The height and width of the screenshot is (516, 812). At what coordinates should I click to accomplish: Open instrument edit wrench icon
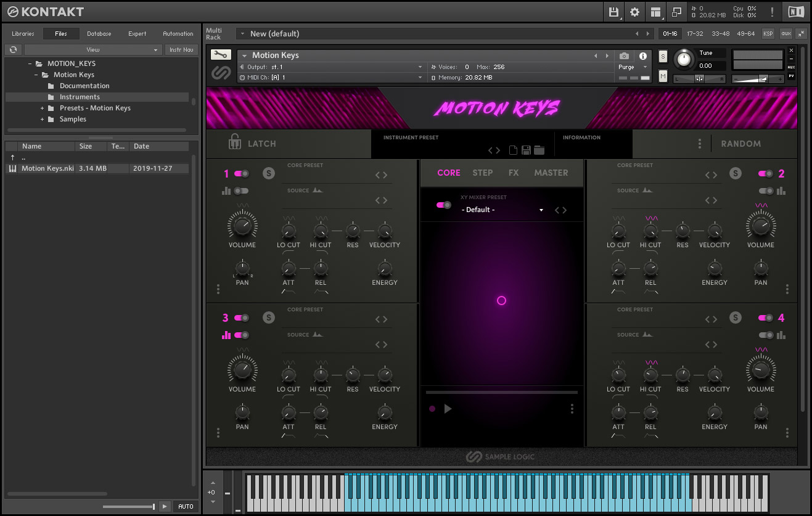221,55
